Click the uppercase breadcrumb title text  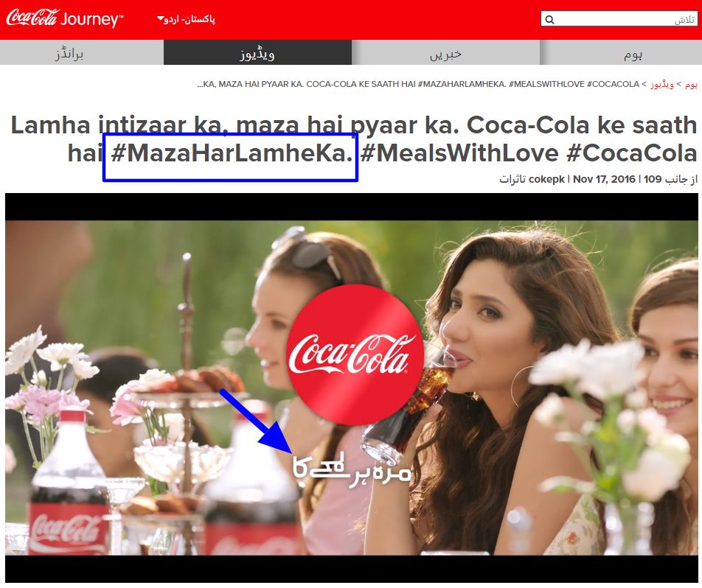(x=418, y=84)
